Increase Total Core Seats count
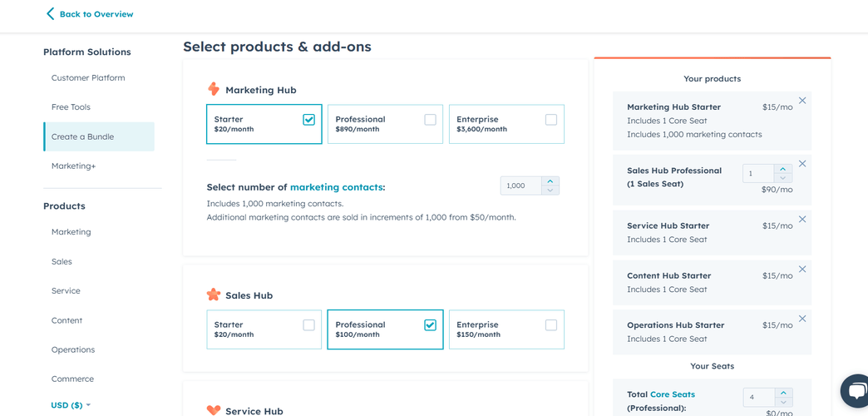Viewport: 868px width, 416px height. pyautogui.click(x=782, y=393)
